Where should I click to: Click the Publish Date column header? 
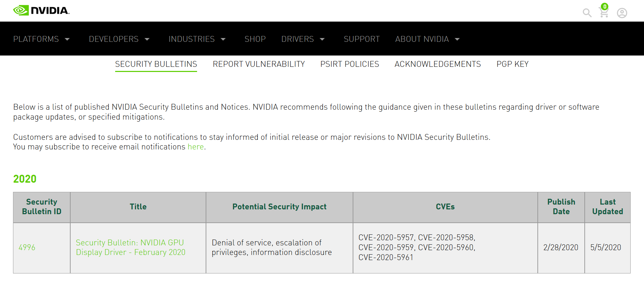click(561, 207)
